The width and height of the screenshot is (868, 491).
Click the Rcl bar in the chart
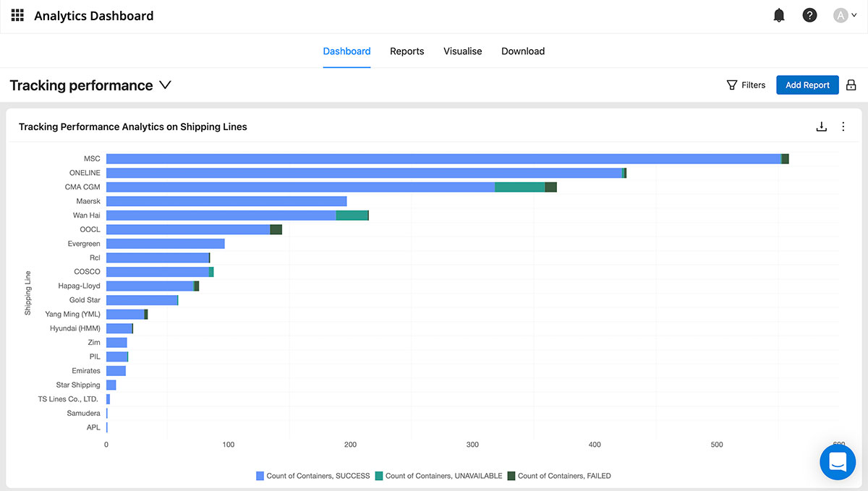click(x=158, y=258)
